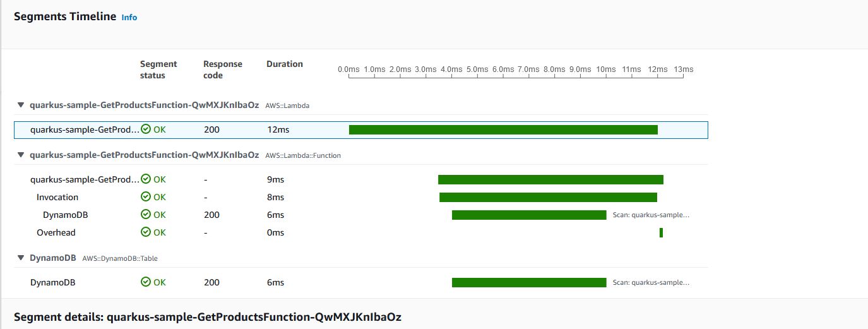Select the 9ms function segment row name
The image size is (868, 329).
[85, 179]
